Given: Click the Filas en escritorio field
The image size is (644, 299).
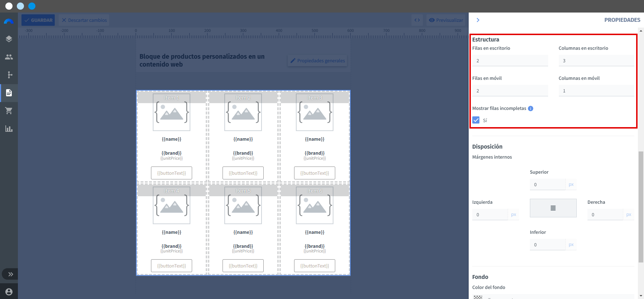Looking at the screenshot, I should [510, 61].
